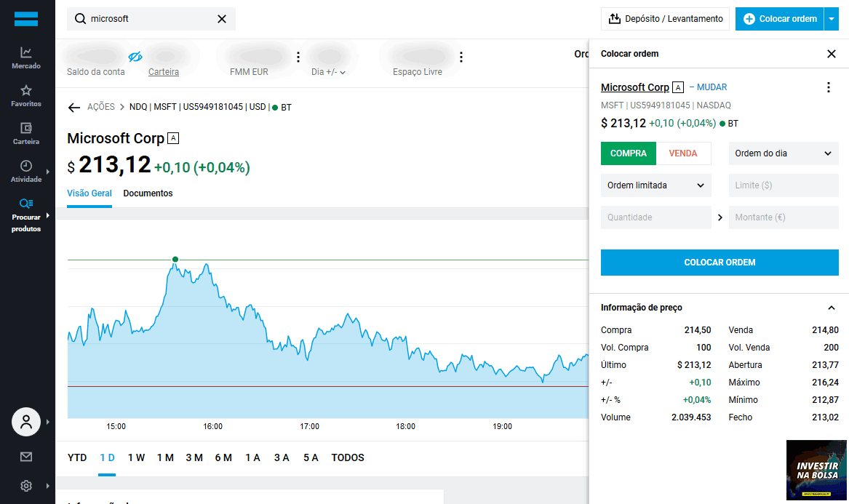Open the Dia +/- dropdown
Screen dimensions: 849x504
point(328,72)
